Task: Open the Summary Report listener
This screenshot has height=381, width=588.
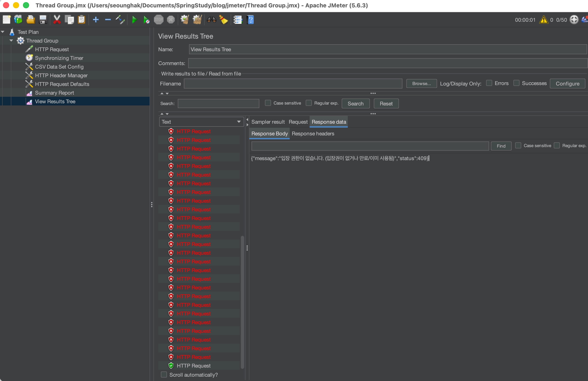Action: (x=54, y=93)
